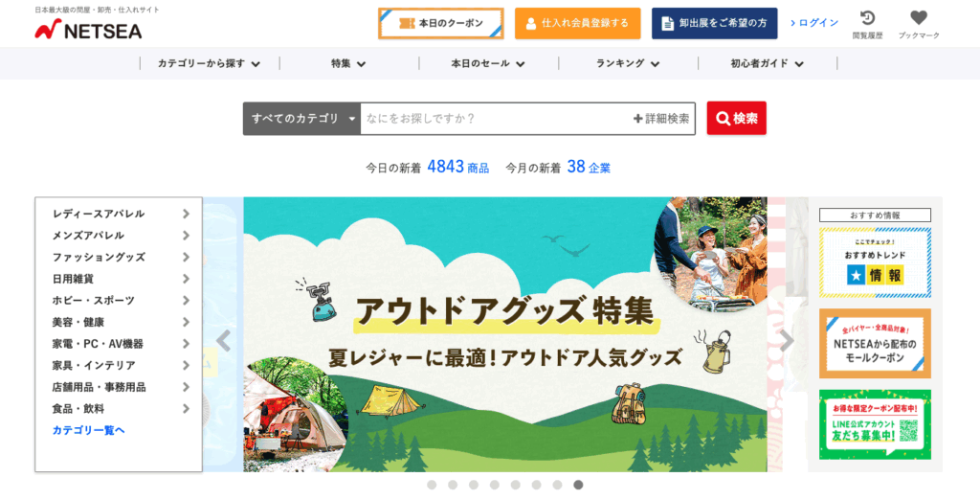980x500 pixels.
Task: Open 詳細検索 advanced search plus option
Action: click(661, 118)
